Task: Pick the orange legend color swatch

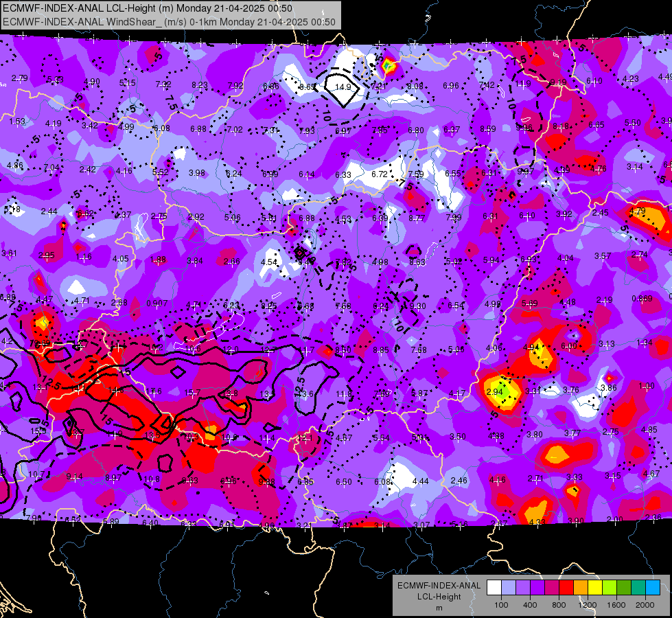Action: tap(581, 588)
